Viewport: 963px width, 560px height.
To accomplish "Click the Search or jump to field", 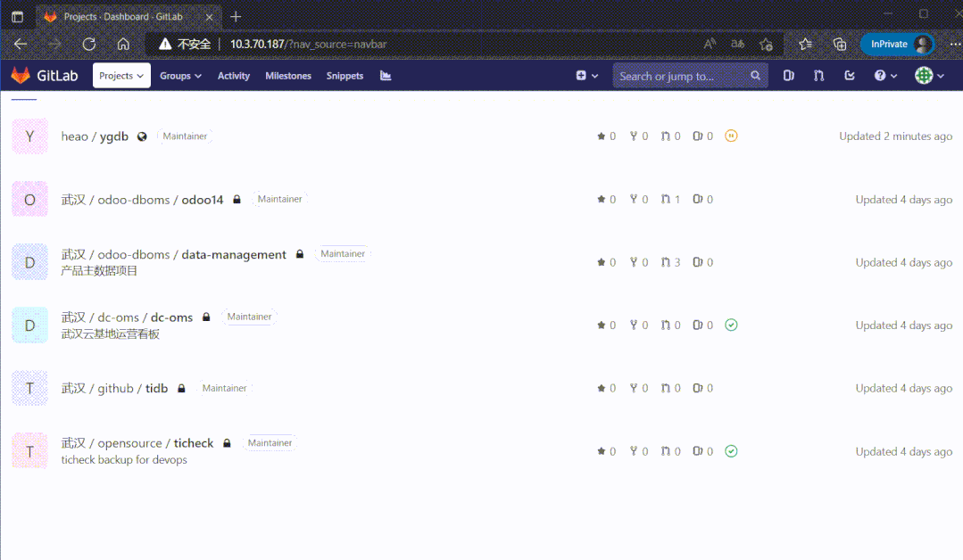I will click(x=683, y=76).
